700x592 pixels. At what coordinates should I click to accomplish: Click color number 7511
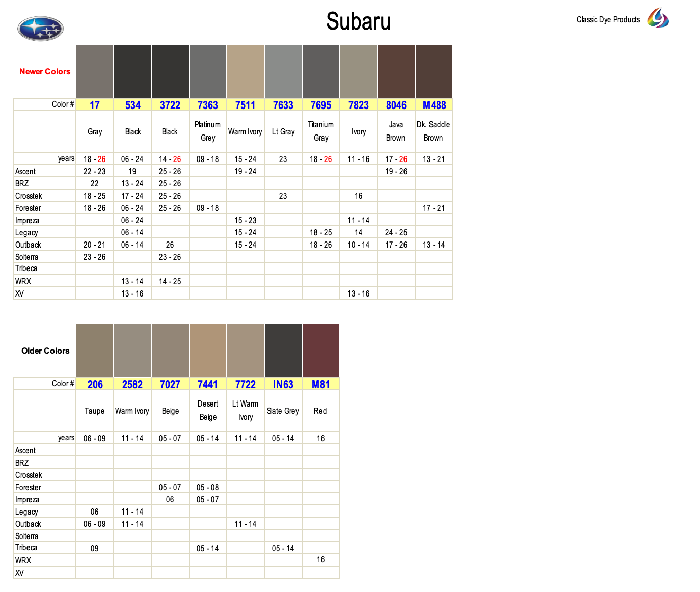point(246,105)
